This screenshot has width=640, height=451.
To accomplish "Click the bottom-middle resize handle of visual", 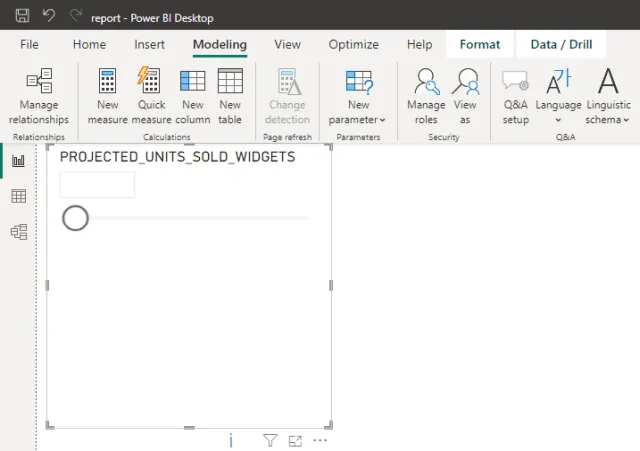I will [189, 428].
